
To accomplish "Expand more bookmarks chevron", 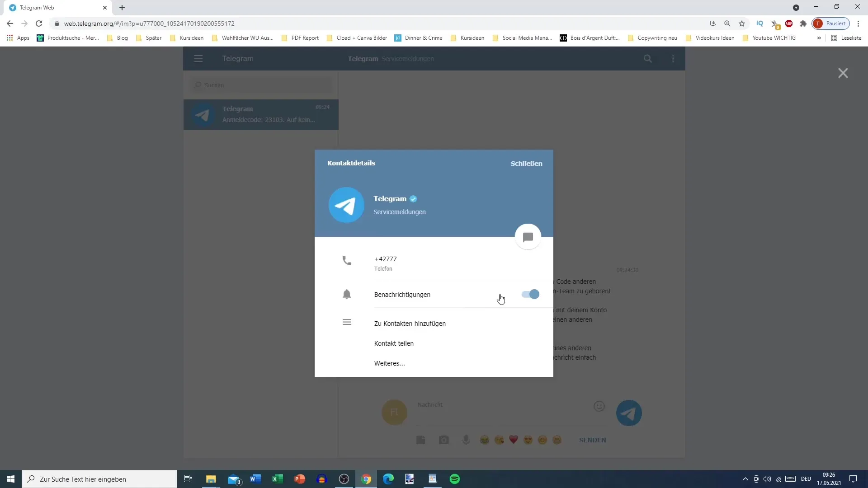I will (x=819, y=38).
